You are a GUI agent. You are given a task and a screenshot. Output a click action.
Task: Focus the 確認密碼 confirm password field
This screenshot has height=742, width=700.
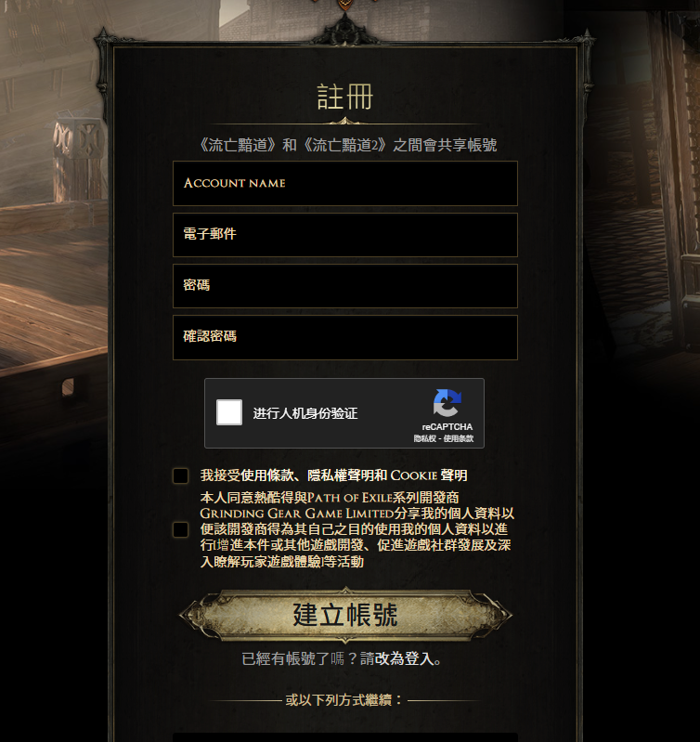point(345,337)
